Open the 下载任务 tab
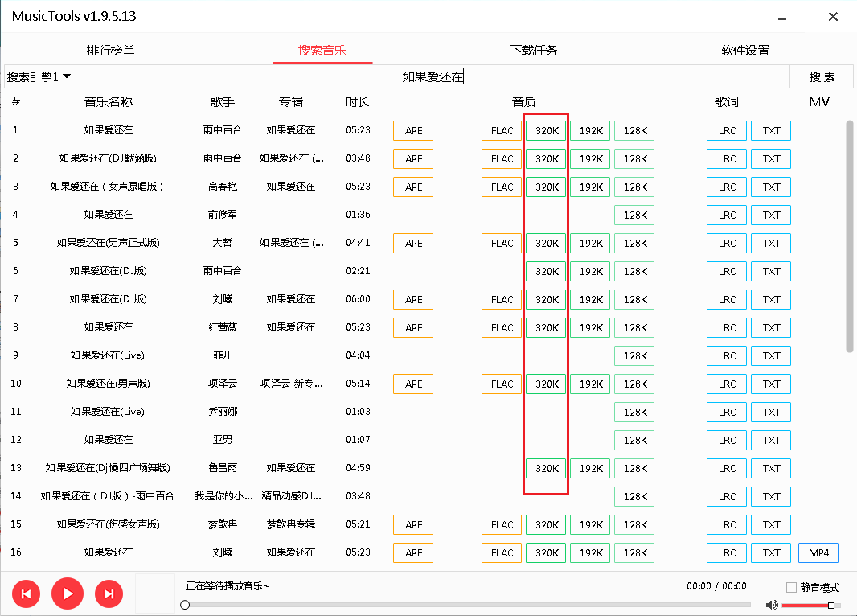The image size is (857, 616). pos(534,51)
